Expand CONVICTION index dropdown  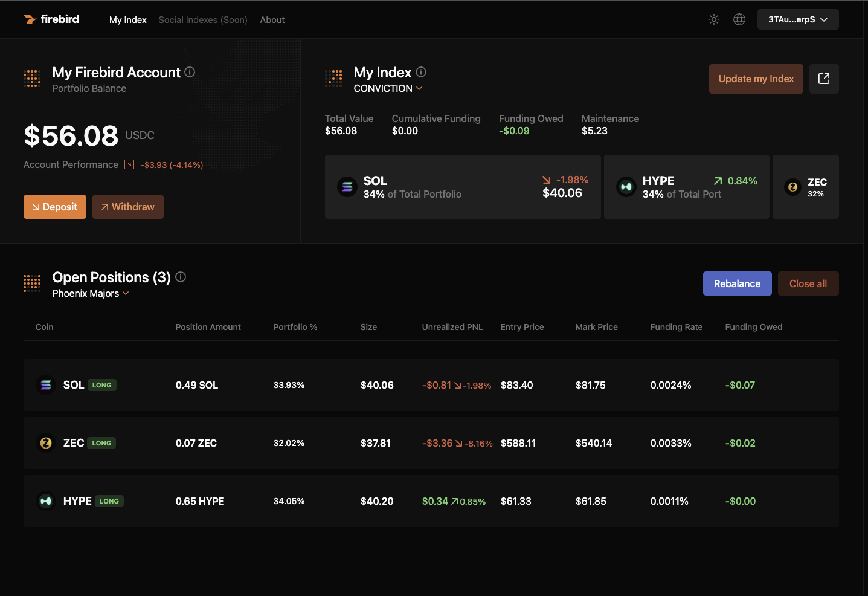coord(388,88)
